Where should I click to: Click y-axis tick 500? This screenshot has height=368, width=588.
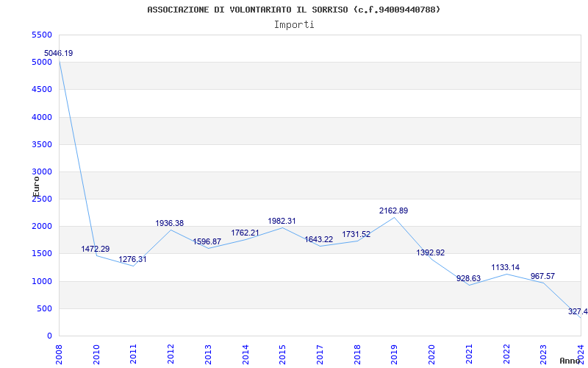[45, 309]
